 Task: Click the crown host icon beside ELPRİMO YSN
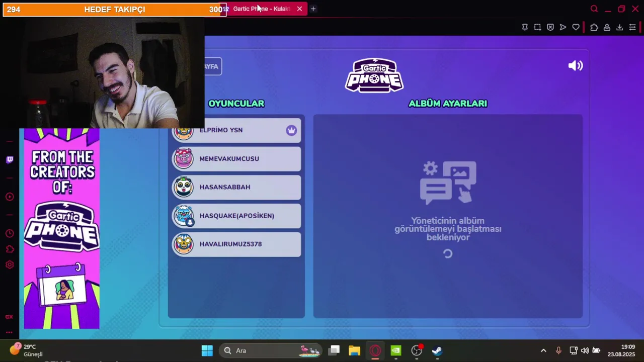pyautogui.click(x=291, y=130)
